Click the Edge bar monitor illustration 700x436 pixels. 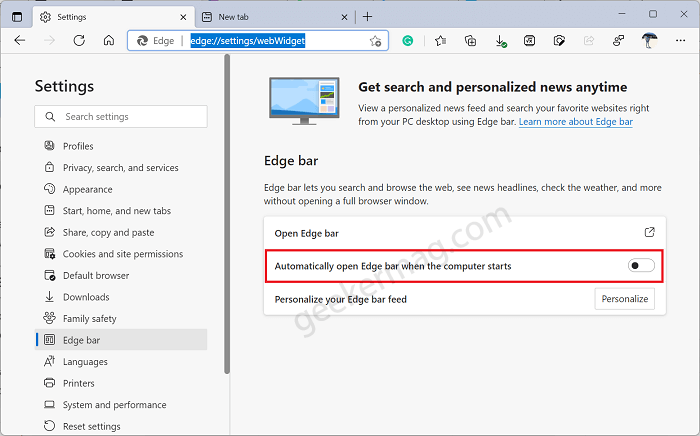(304, 101)
